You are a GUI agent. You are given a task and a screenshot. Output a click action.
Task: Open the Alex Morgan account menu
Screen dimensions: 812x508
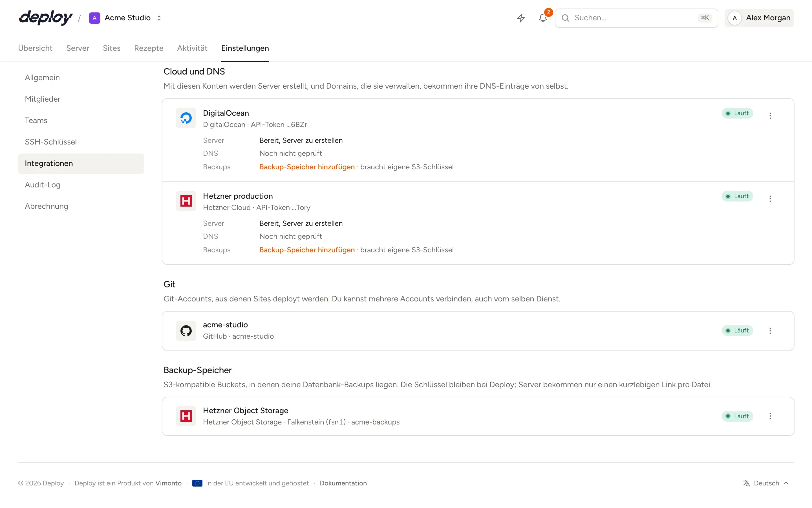click(759, 18)
